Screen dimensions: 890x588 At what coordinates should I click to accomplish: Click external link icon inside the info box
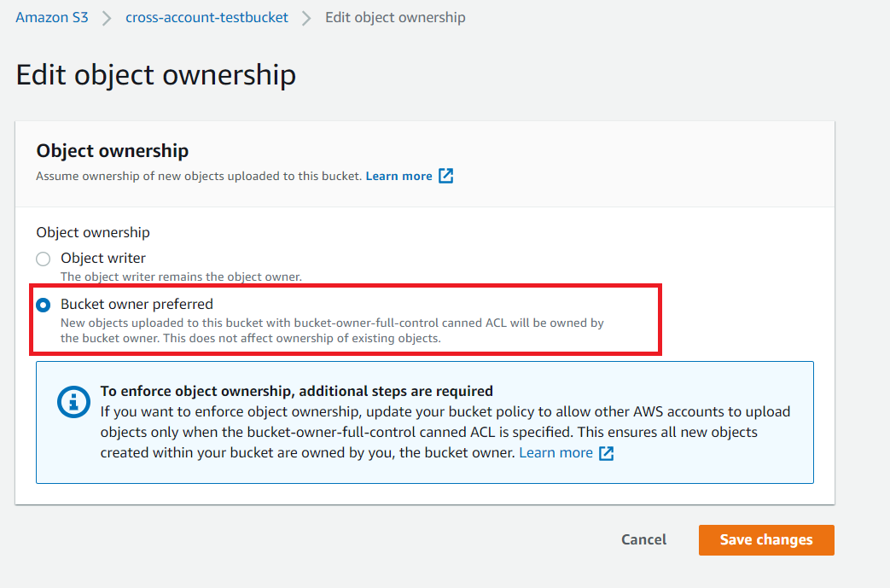tap(606, 453)
